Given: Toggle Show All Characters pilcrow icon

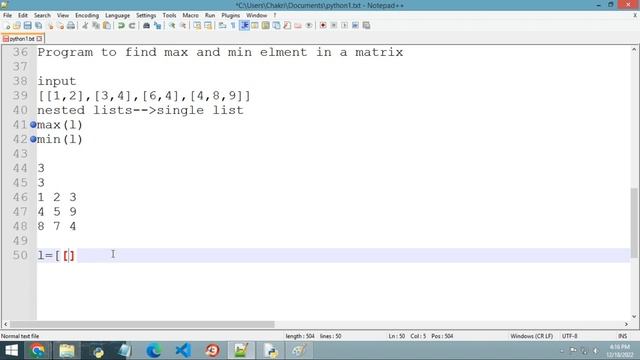Looking at the screenshot, I should pos(233,26).
